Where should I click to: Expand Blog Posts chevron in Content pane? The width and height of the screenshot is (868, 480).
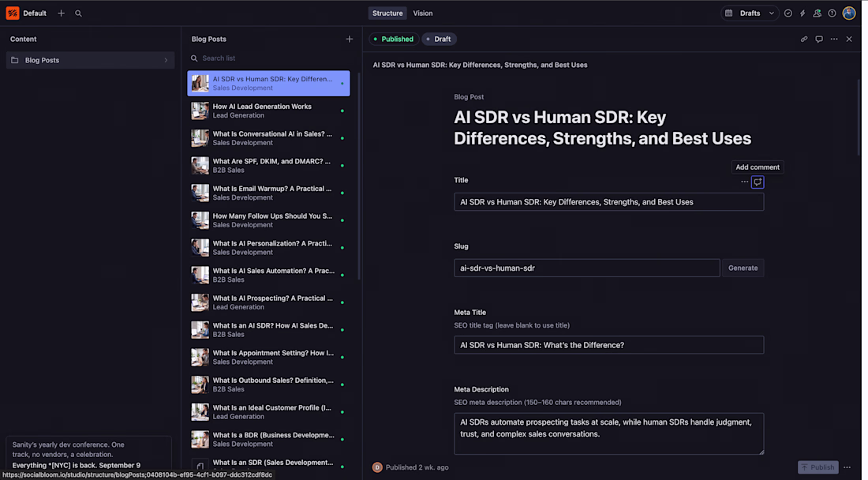click(x=166, y=60)
